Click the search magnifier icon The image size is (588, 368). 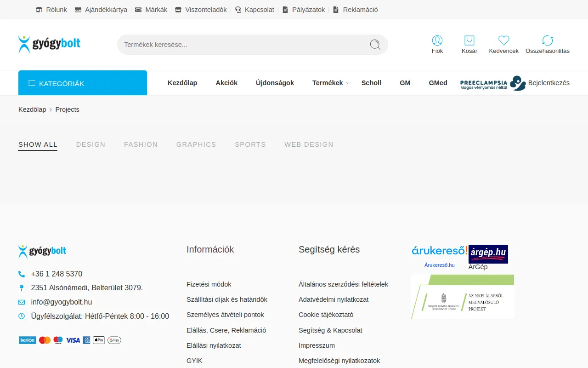point(375,45)
